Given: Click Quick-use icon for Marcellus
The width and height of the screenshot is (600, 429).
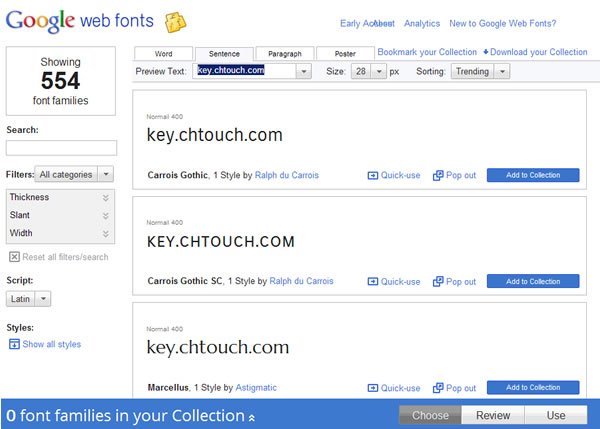Looking at the screenshot, I should [373, 388].
